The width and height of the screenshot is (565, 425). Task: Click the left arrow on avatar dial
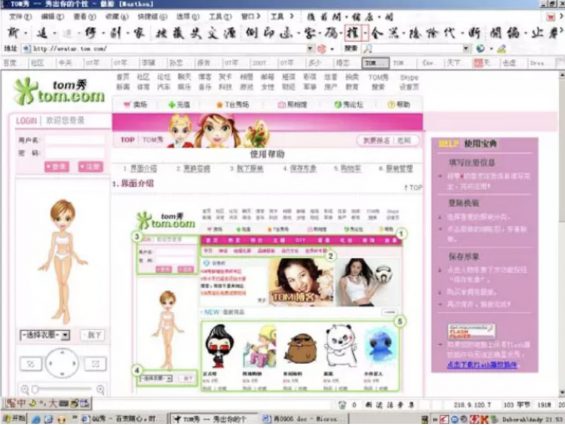[50, 363]
